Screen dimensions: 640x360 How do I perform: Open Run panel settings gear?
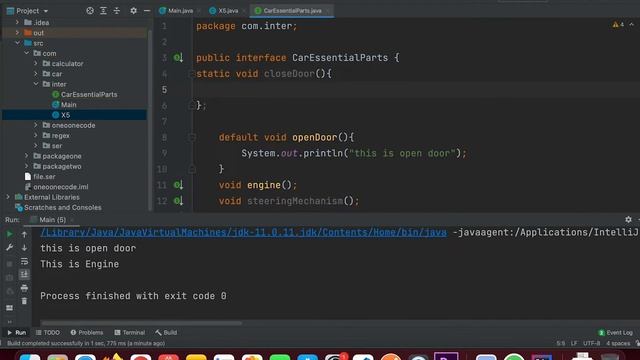click(x=628, y=220)
